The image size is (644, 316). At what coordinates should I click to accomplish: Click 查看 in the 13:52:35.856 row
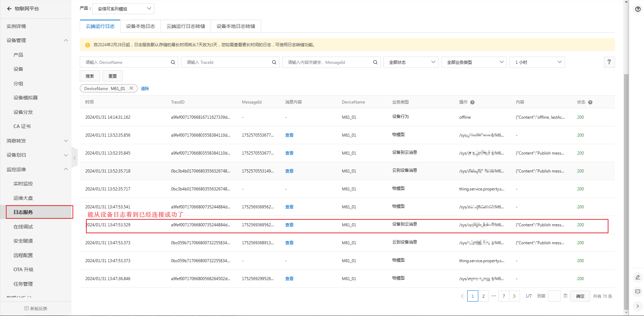[289, 135]
